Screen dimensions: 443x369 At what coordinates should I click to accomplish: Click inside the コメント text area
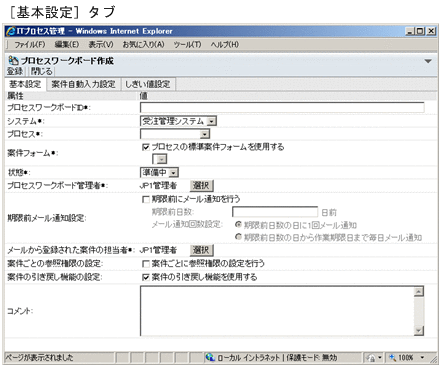click(x=277, y=311)
